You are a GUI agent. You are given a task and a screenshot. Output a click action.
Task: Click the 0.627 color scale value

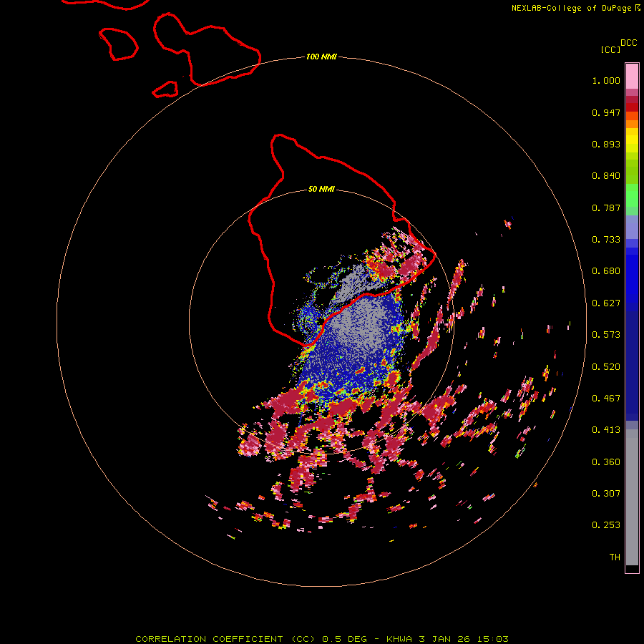click(606, 303)
